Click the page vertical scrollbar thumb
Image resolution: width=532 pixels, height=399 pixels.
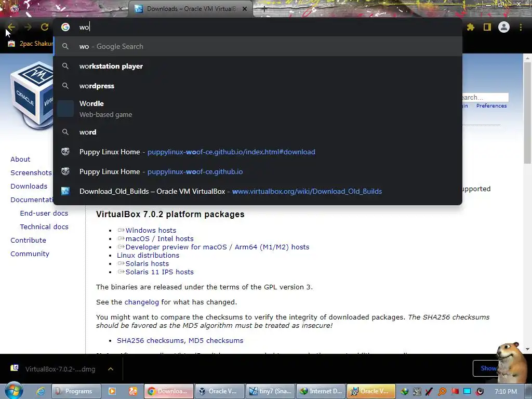(x=527, y=112)
